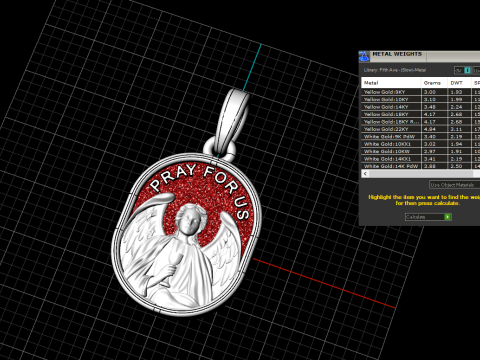Click the 1.93 DWT cell
The height and width of the screenshot is (360, 480).
tap(459, 92)
